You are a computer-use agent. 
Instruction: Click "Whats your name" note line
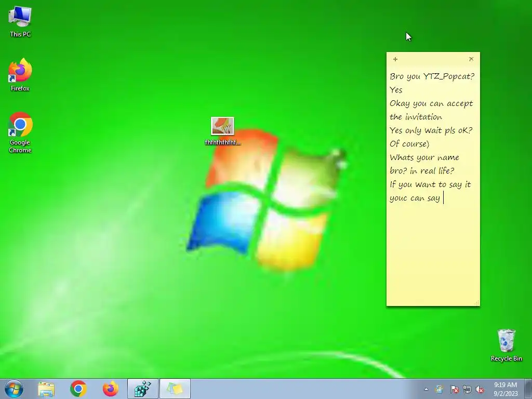pyautogui.click(x=424, y=157)
